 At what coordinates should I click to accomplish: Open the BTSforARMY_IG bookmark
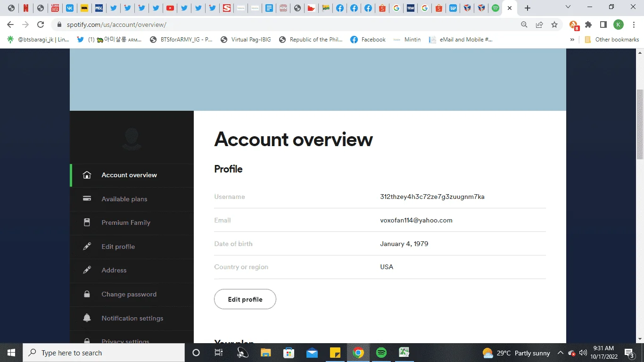coord(182,40)
